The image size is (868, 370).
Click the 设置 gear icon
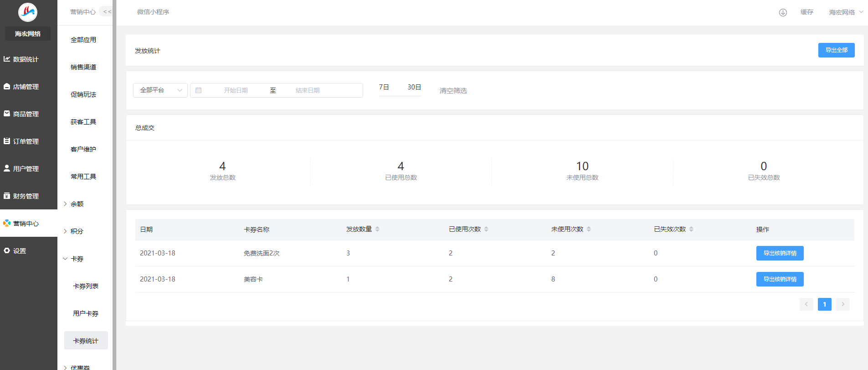point(7,250)
